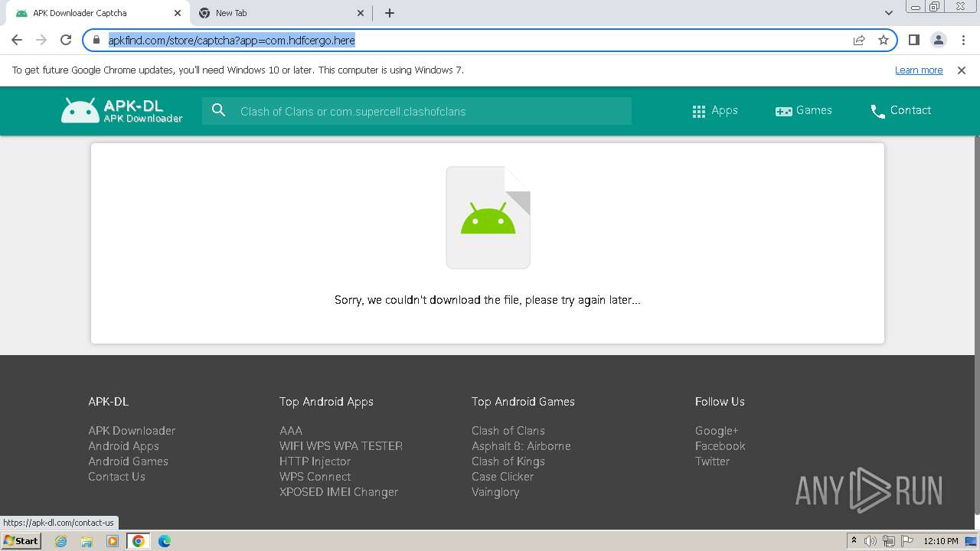980x551 pixels.
Task: Open APK Downloader footer link
Action: 132,431
